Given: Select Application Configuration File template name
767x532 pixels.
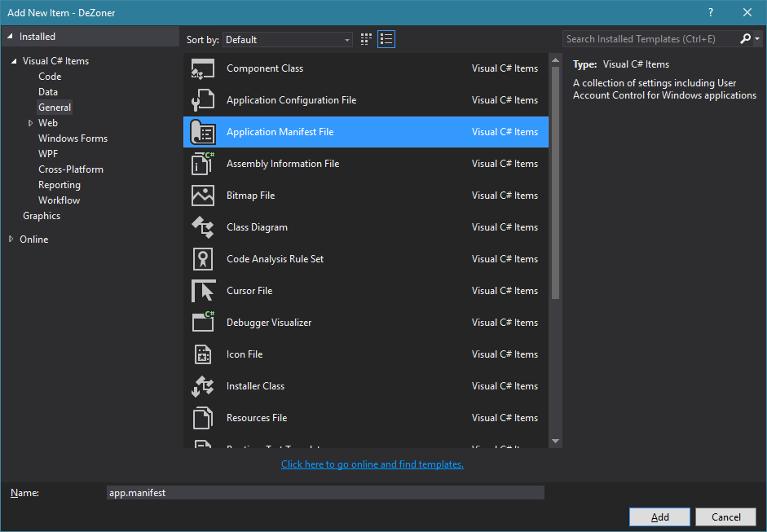Looking at the screenshot, I should point(291,100).
